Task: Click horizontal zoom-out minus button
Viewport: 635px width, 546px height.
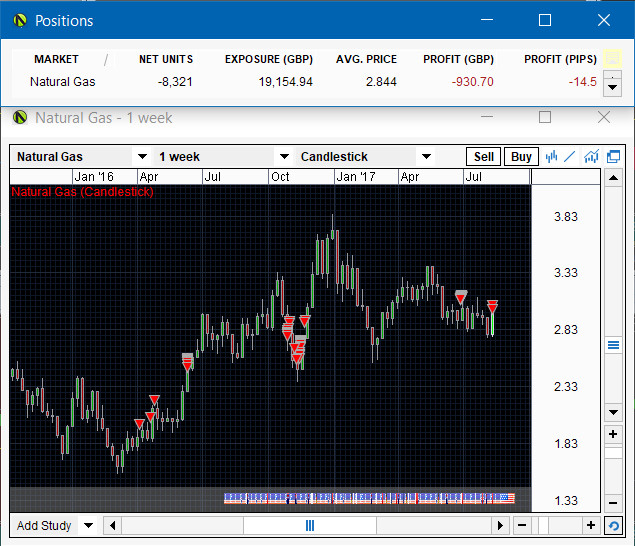Action: pyautogui.click(x=522, y=525)
